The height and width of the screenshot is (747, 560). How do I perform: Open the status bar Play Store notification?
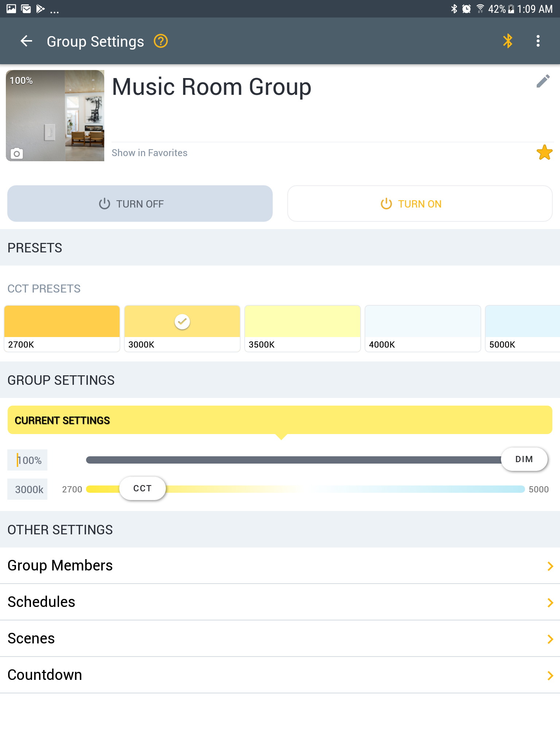40,9
